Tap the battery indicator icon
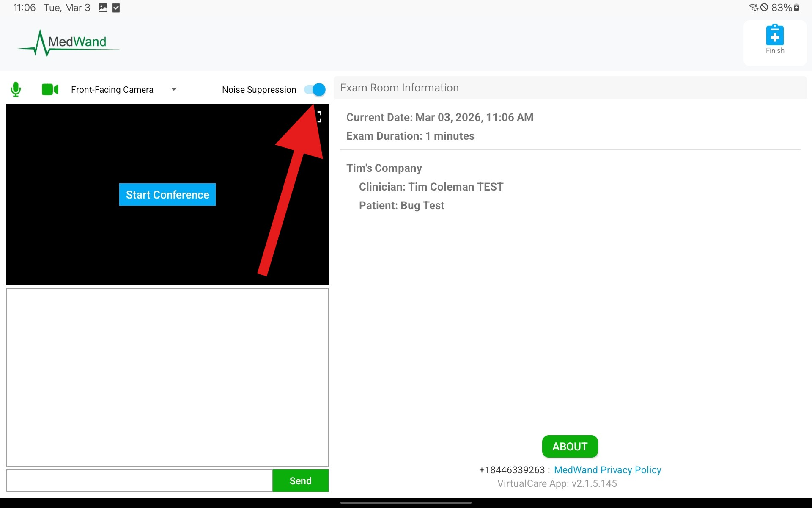812x508 pixels. pyautogui.click(x=796, y=8)
